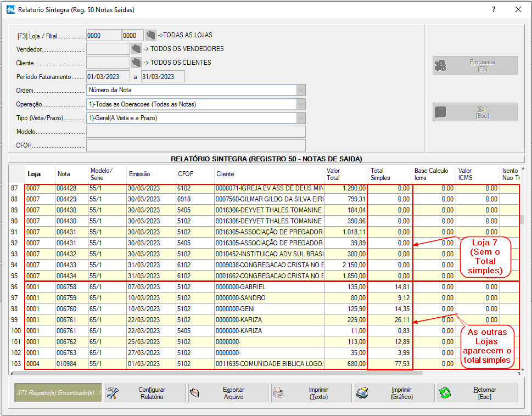532x416 pixels.
Task: Click the vertical scrollbar thumb of the grid
Action: (522, 219)
